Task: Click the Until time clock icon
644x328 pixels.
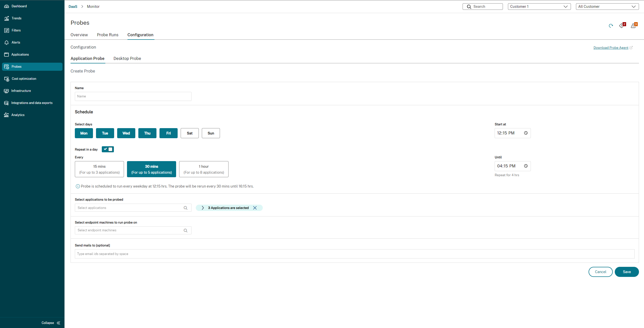Action: (x=526, y=166)
